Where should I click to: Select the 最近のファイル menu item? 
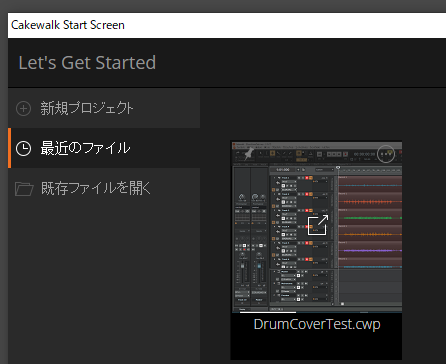coord(104,148)
